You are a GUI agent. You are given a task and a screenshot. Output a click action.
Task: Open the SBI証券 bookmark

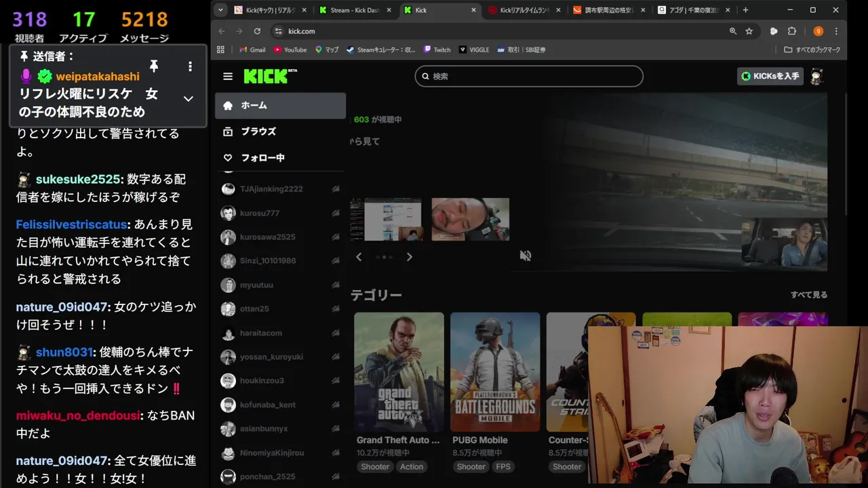click(x=521, y=49)
